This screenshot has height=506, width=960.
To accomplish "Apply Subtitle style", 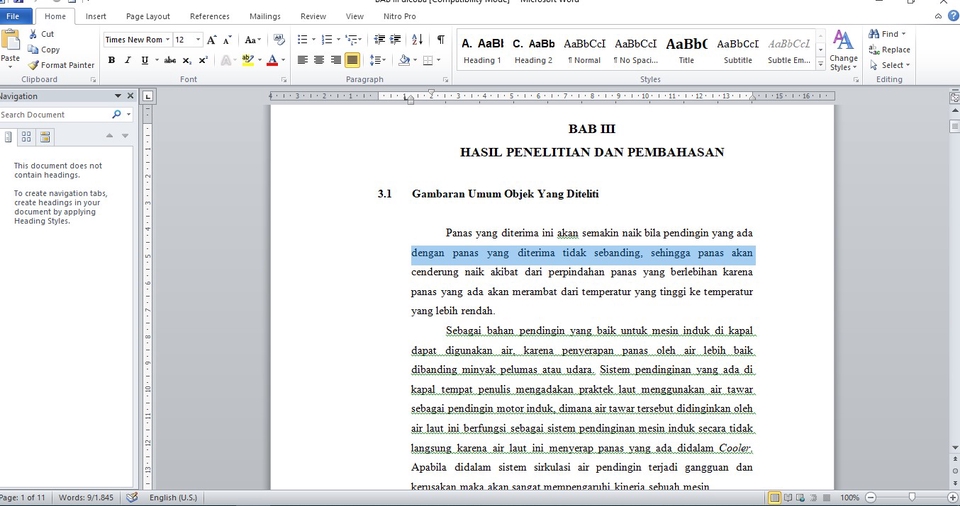I will tap(738, 50).
